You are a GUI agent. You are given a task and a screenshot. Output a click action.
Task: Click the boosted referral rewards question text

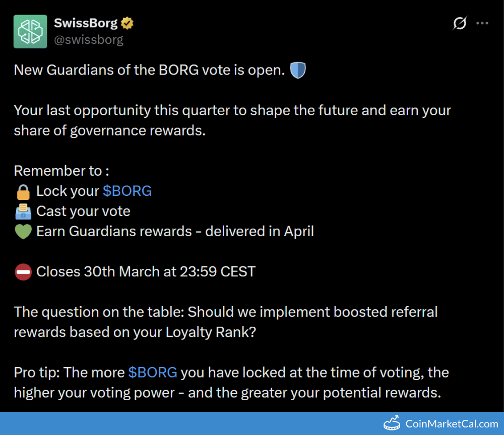pos(225,322)
